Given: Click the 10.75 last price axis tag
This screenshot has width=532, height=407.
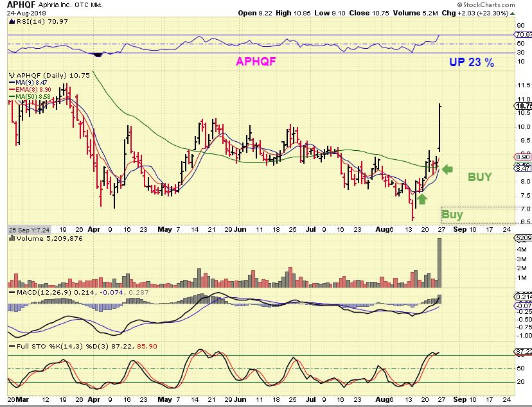Looking at the screenshot, I should coord(523,106).
